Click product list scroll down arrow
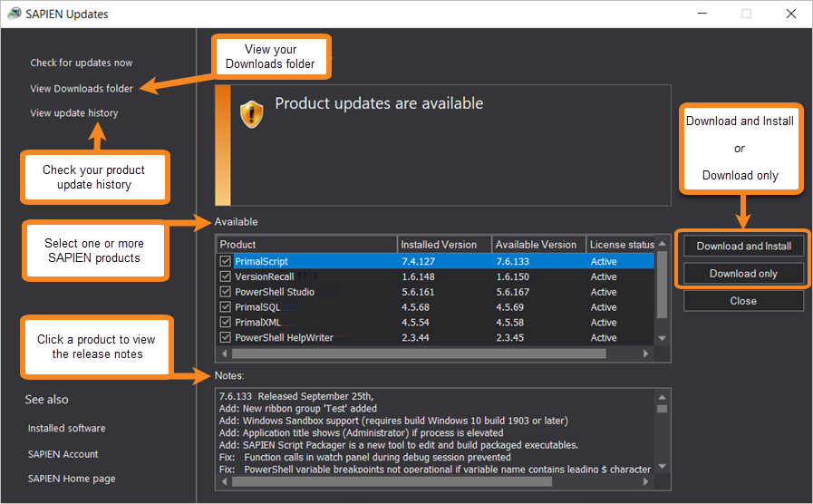Image resolution: width=813 pixels, height=504 pixels. (663, 338)
